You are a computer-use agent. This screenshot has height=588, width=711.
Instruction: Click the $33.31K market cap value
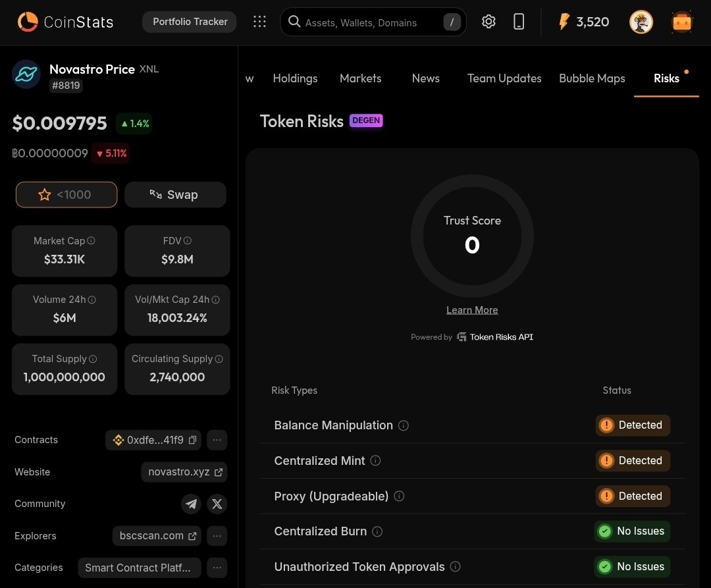tap(65, 259)
